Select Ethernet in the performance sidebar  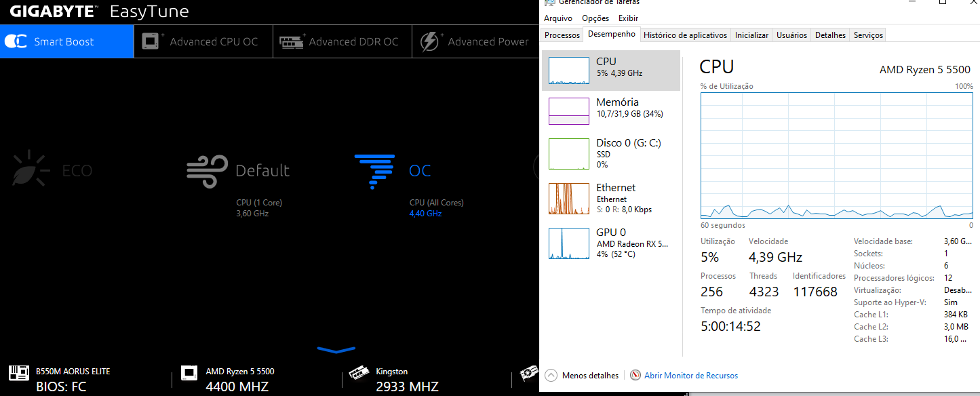pos(611,198)
